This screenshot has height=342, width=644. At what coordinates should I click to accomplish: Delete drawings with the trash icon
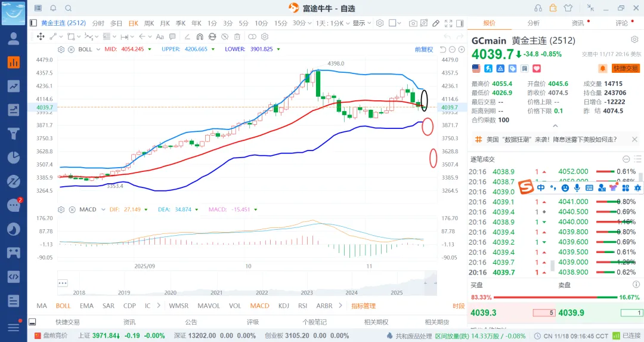click(x=237, y=36)
